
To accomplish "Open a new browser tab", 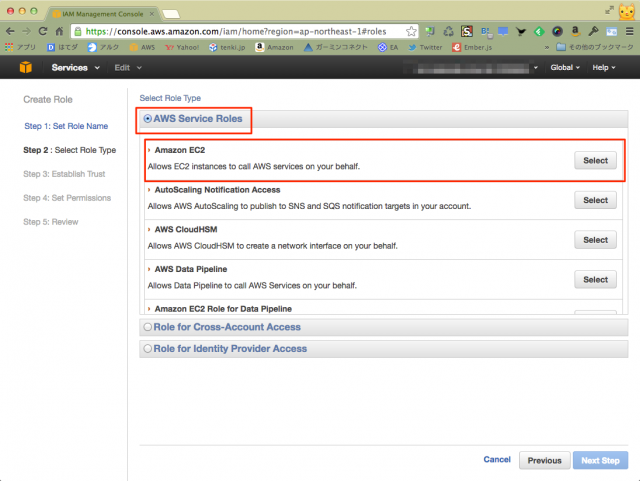I will click(171, 14).
